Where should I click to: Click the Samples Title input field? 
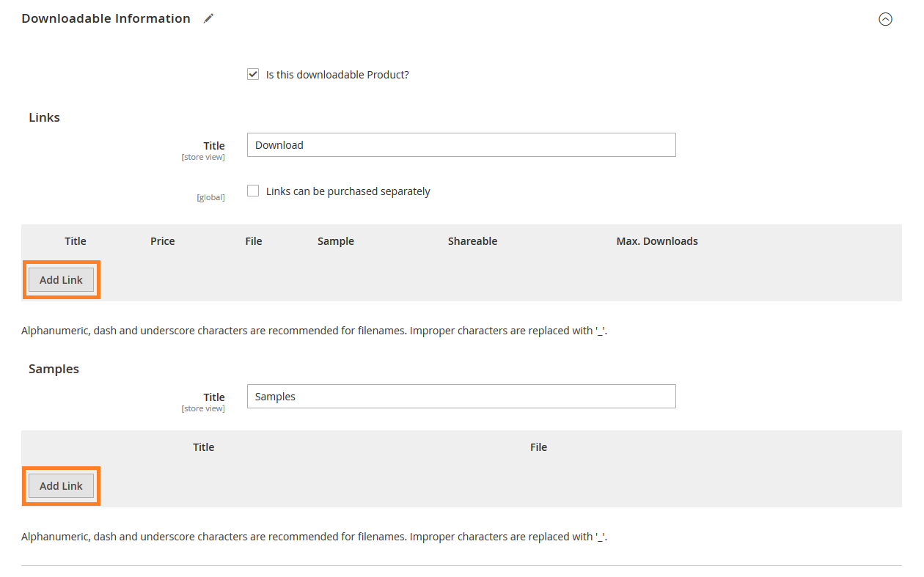coord(461,396)
